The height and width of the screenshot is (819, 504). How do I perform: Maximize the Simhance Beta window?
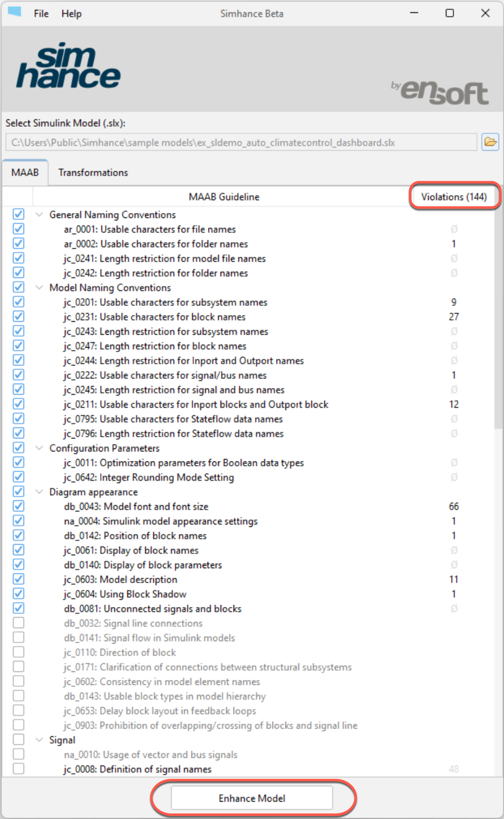coord(450,13)
